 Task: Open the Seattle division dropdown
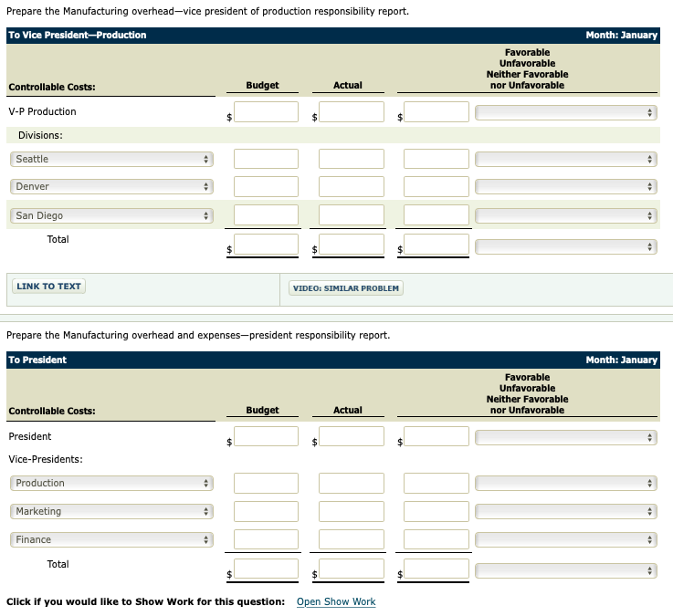point(111,159)
